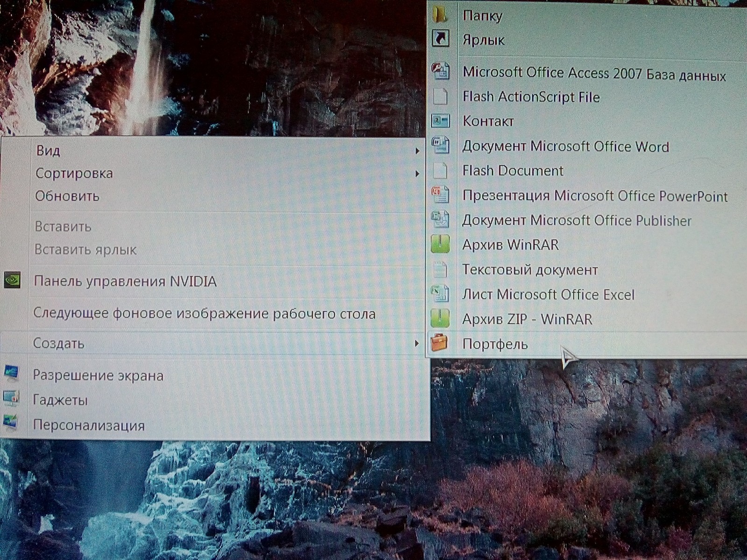Create an Архив ZIP - WinRAR
The width and height of the screenshot is (747, 560).
[x=527, y=319]
